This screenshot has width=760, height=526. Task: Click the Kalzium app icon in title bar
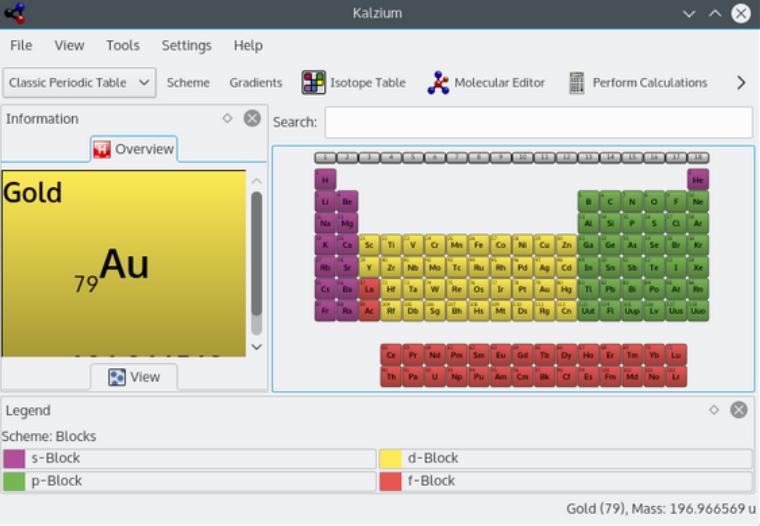click(x=15, y=13)
